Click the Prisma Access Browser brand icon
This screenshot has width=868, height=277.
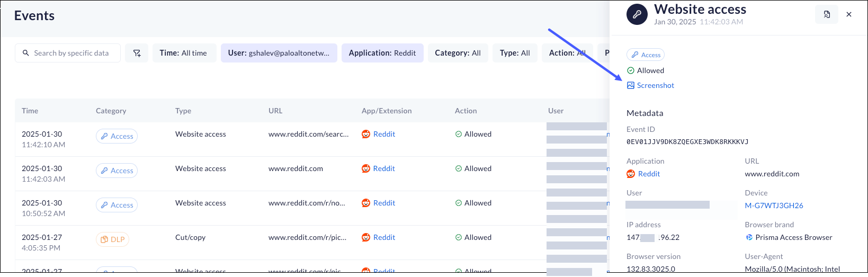[749, 237]
